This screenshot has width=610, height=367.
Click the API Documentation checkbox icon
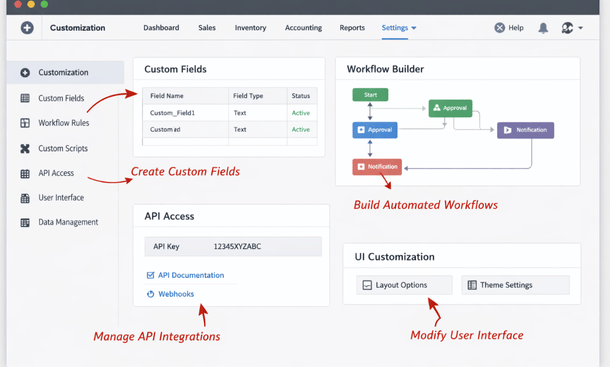point(150,275)
